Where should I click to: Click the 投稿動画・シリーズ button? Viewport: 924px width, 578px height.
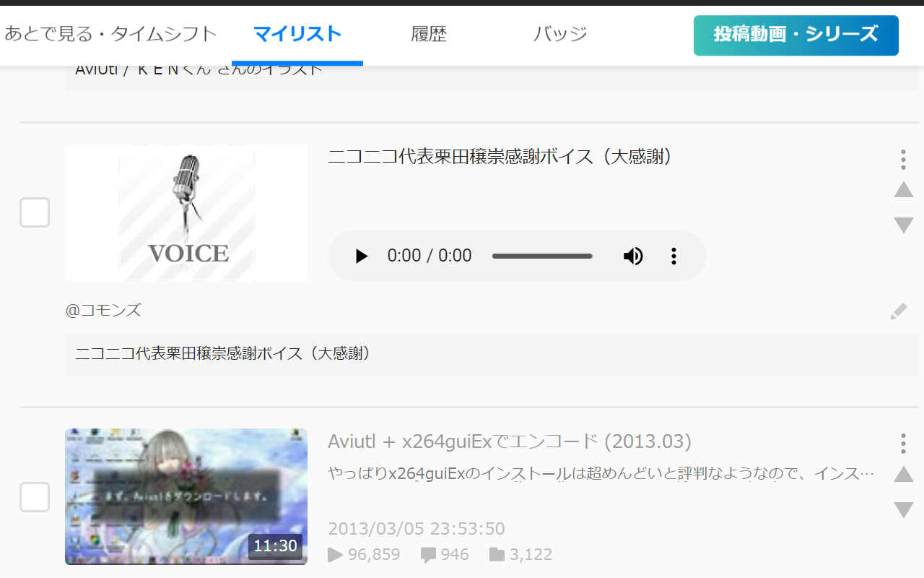(x=796, y=35)
